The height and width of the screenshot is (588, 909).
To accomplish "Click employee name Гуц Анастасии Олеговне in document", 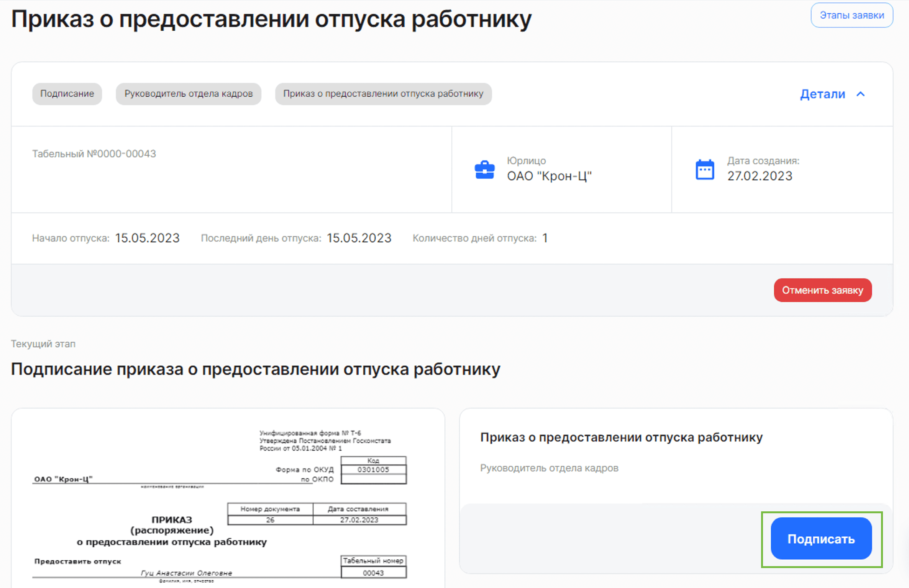I will (186, 573).
